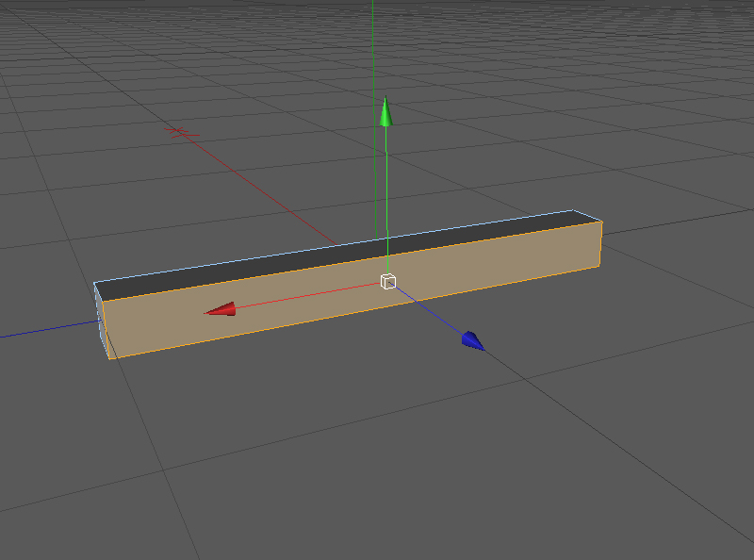Click the red X-axis arrow handle
754x560 pixels.
click(x=221, y=309)
